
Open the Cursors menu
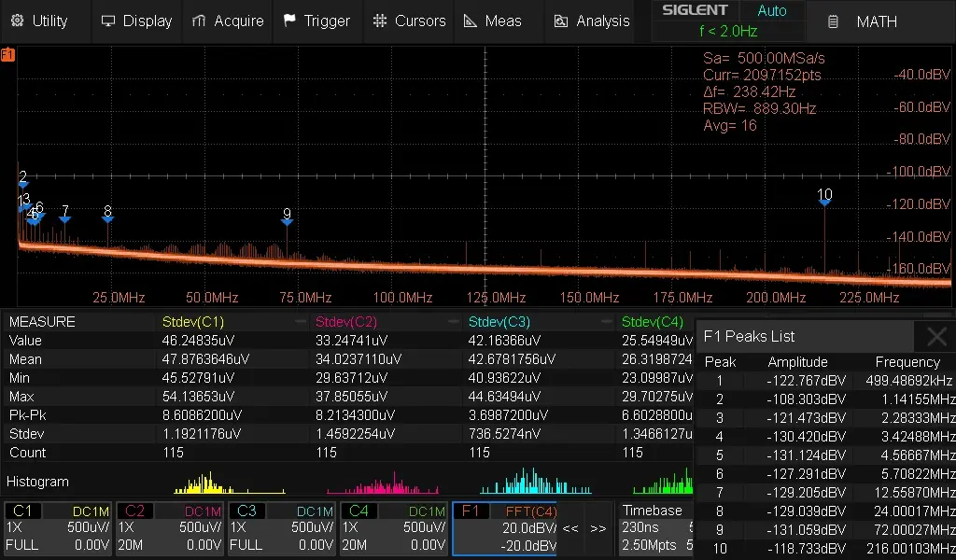[x=409, y=21]
